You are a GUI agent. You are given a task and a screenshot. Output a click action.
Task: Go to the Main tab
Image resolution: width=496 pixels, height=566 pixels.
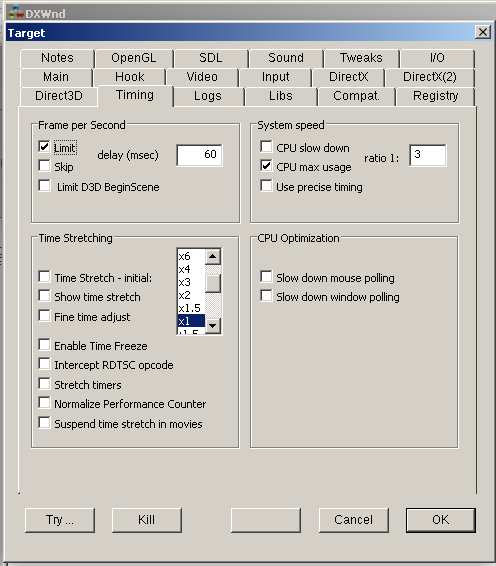[56, 77]
